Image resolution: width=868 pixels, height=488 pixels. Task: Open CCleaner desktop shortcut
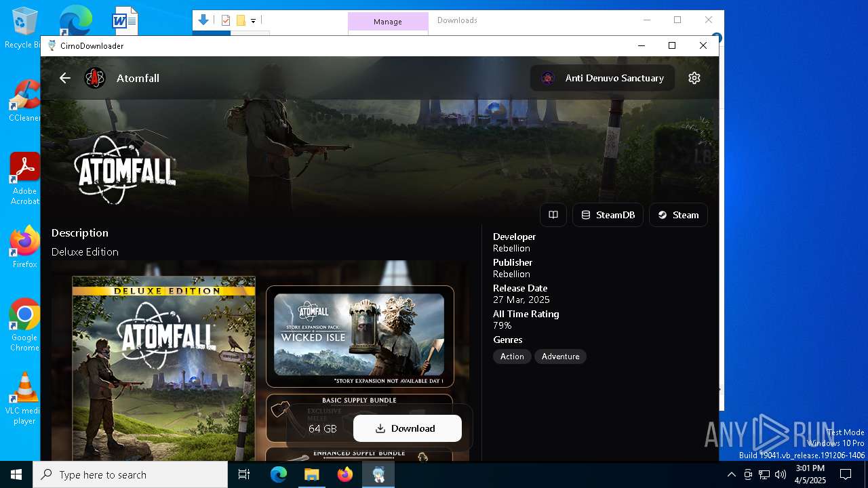coord(24,101)
